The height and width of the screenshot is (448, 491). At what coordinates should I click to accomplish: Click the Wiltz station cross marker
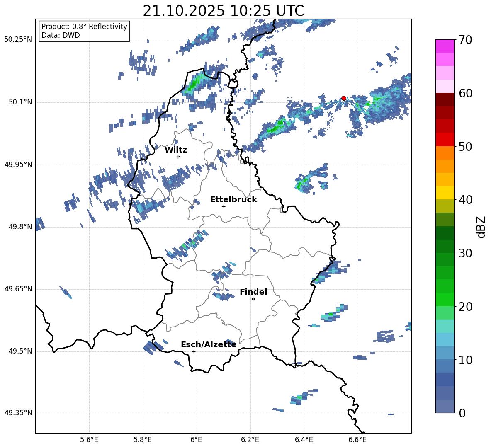[178, 157]
